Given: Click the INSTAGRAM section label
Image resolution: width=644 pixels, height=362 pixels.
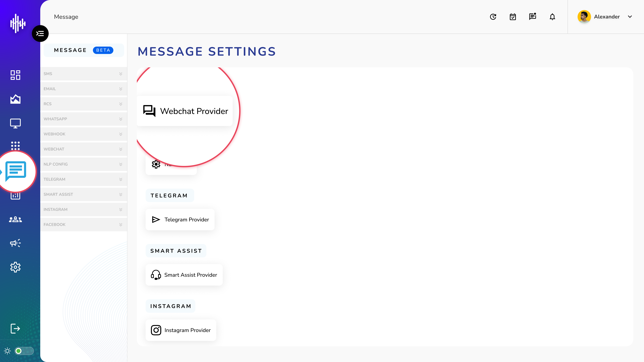Looking at the screenshot, I should [x=171, y=306].
